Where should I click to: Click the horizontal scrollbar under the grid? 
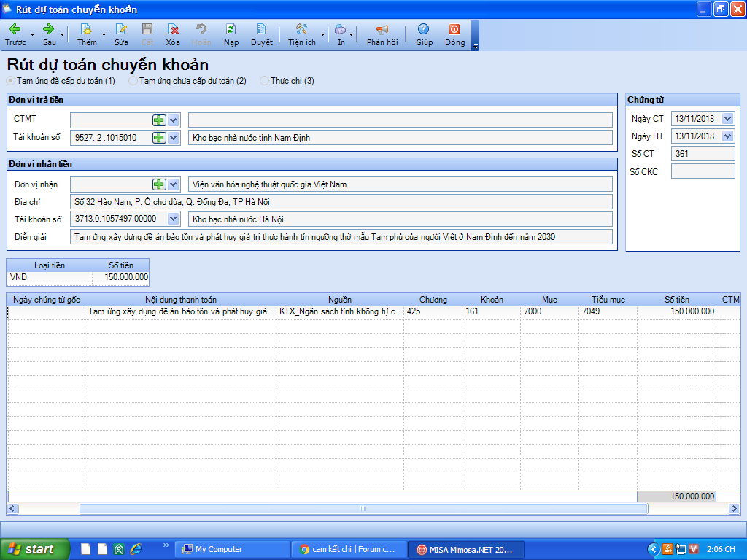tap(363, 508)
